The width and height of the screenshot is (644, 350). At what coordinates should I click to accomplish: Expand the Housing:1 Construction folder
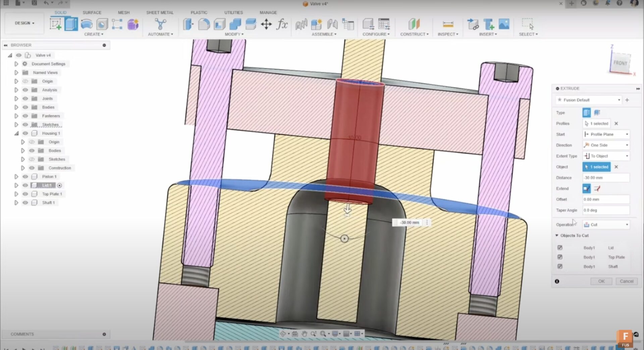[23, 168]
